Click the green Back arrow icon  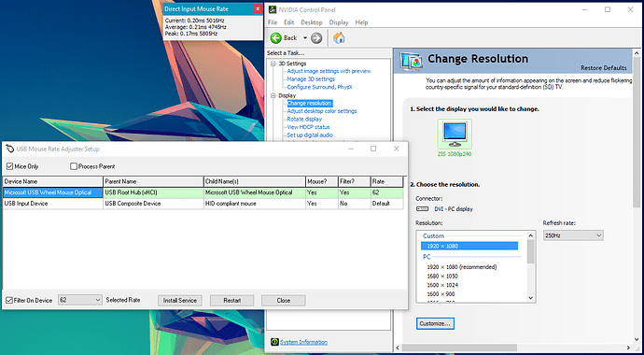[276, 37]
